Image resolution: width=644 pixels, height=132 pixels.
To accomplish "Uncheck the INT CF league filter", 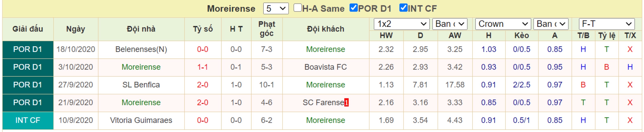I will [403, 8].
